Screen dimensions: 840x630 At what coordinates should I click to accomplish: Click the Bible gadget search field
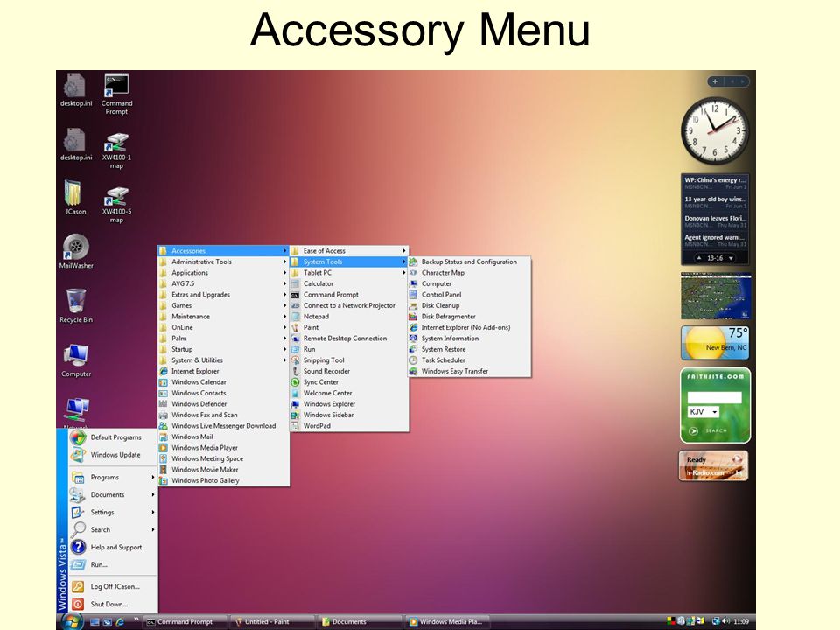pos(715,397)
